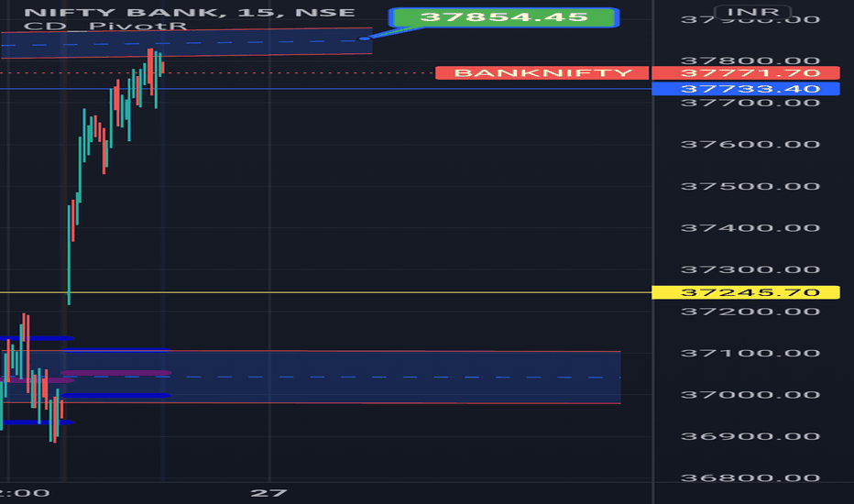This screenshot has height=504, width=854.
Task: Select the lower shaded support zone rectangle
Action: click(311, 377)
